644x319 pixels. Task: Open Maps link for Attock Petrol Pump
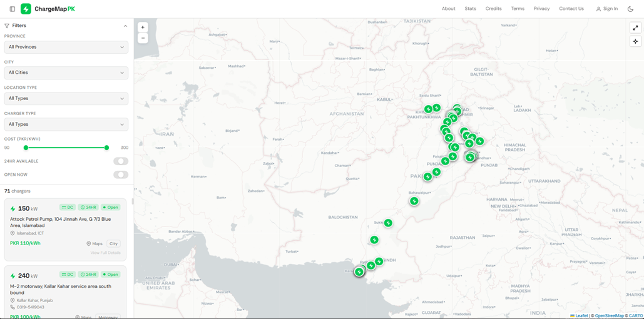[95, 244]
